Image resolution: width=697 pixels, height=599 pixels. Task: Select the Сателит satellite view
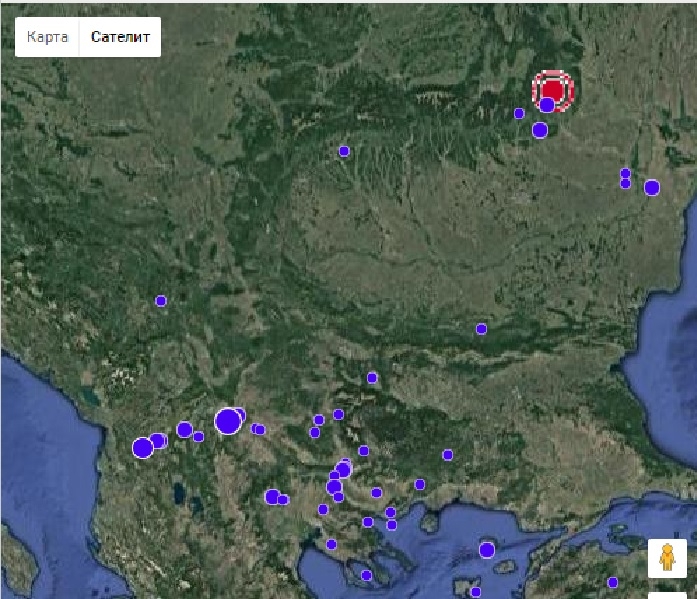pos(120,37)
